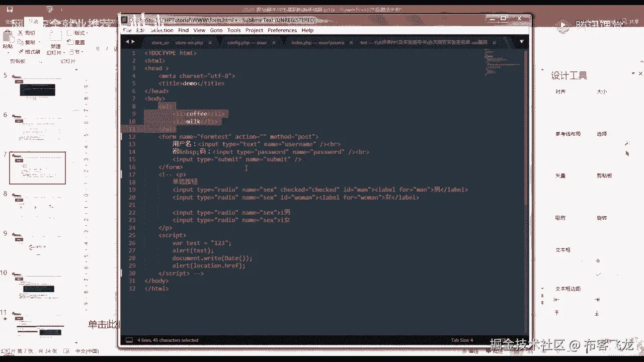Open the Selection menu
Image resolution: width=644 pixels, height=362 pixels.
[162, 30]
